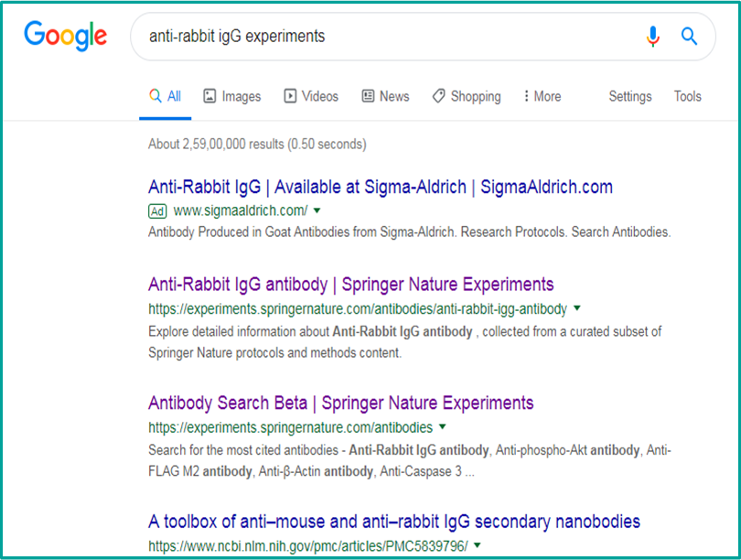Expand arrow next to springernature.com/antibodies URL
Viewport: 741px width, 560px height.
point(443,427)
